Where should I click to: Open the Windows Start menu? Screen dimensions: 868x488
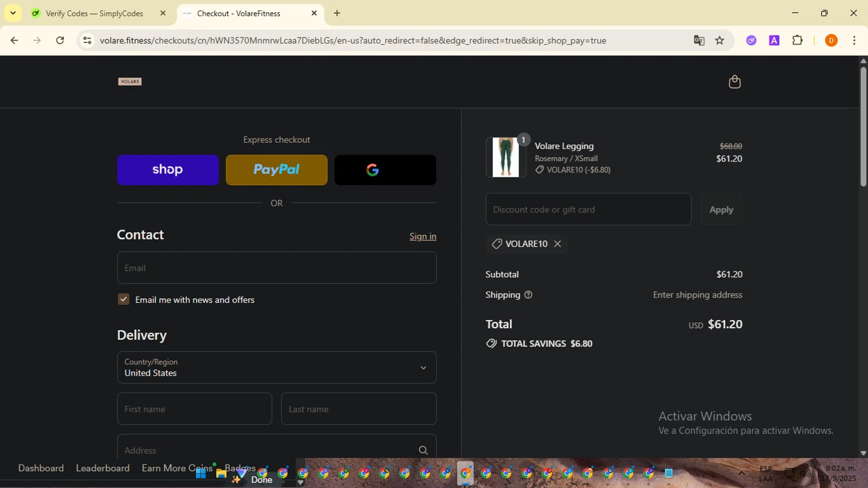(201, 474)
